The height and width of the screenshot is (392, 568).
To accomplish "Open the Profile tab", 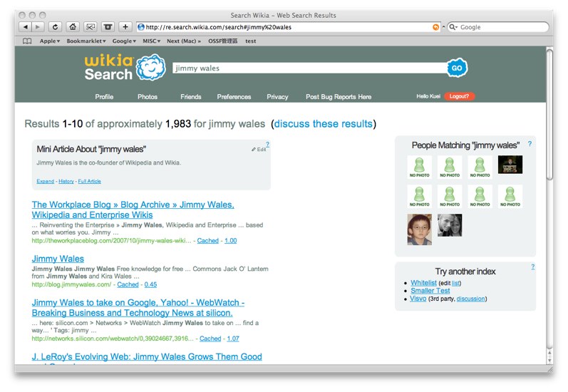I will tap(104, 97).
